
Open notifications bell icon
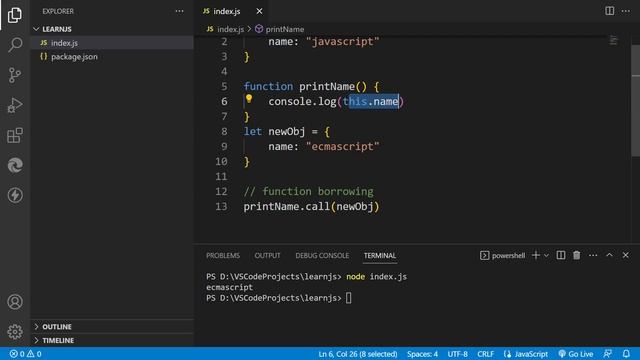626,354
